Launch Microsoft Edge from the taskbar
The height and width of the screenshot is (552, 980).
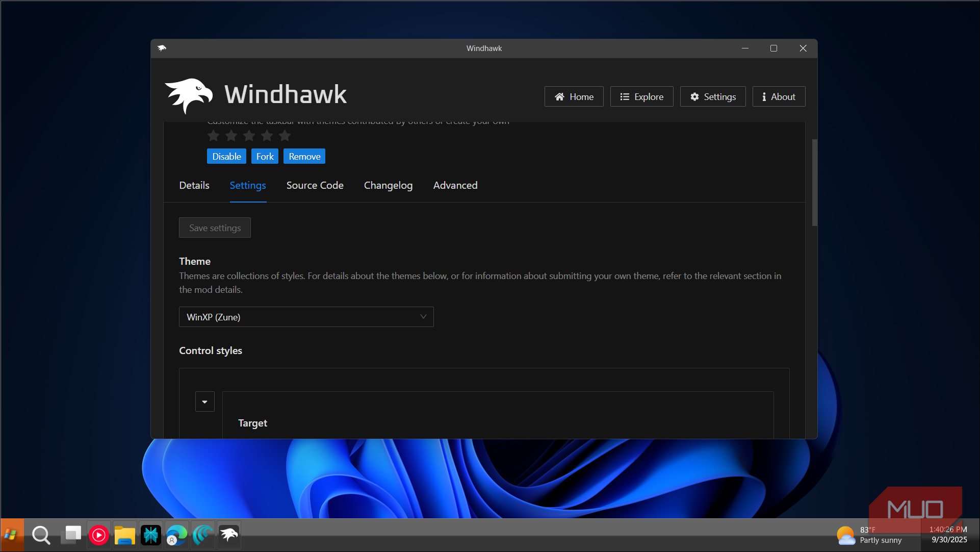tap(177, 535)
